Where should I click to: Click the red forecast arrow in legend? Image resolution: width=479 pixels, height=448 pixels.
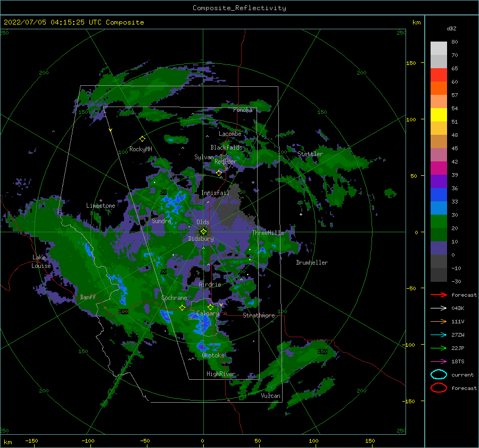point(439,295)
